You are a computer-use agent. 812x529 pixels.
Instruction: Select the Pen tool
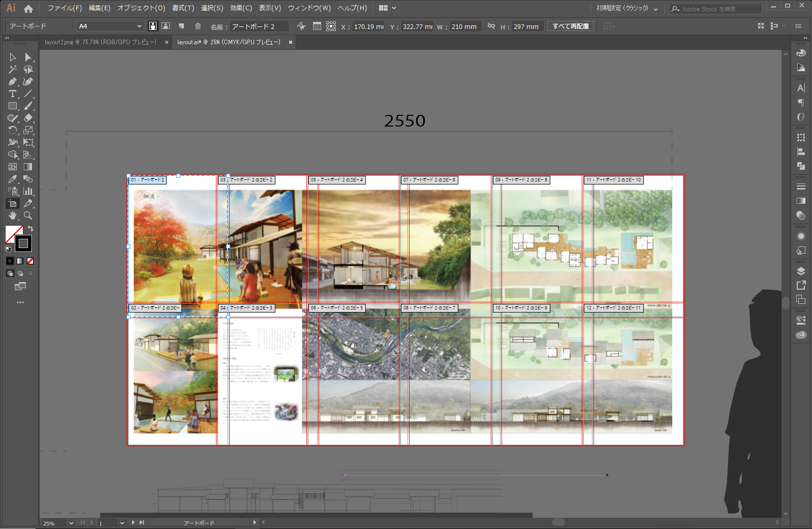pos(13,82)
